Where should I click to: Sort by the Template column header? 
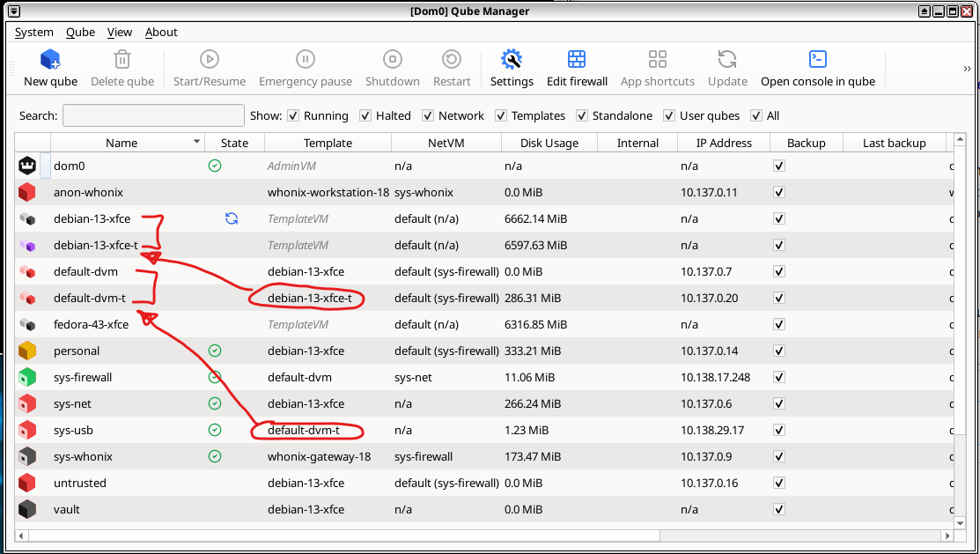pos(328,143)
